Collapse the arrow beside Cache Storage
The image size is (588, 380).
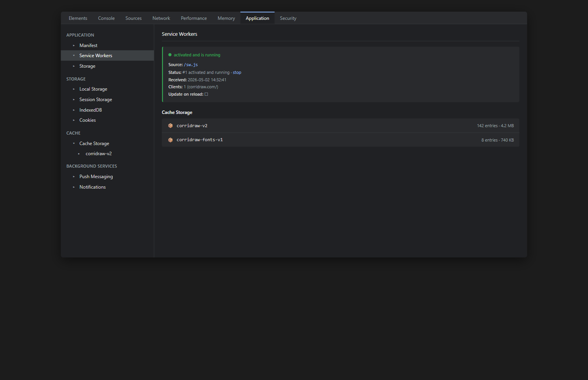point(74,144)
